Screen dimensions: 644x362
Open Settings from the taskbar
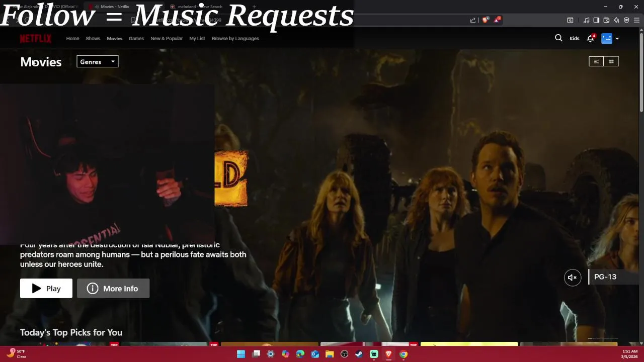(x=271, y=354)
